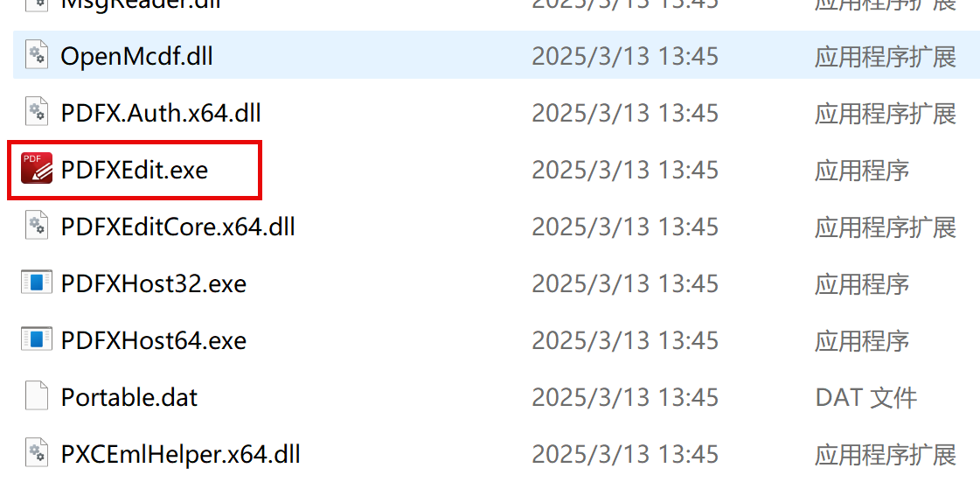Select the file named PDFXEdit.exe
The height and width of the screenshot is (482, 980).
coord(135,170)
